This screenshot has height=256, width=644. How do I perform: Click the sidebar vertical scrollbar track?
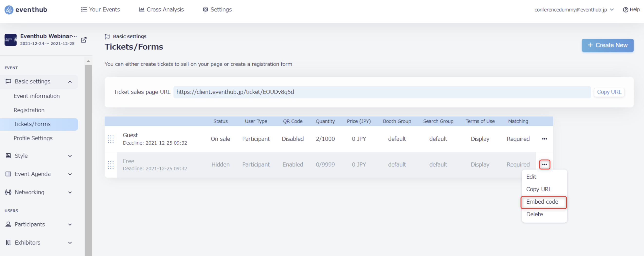pyautogui.click(x=88, y=160)
